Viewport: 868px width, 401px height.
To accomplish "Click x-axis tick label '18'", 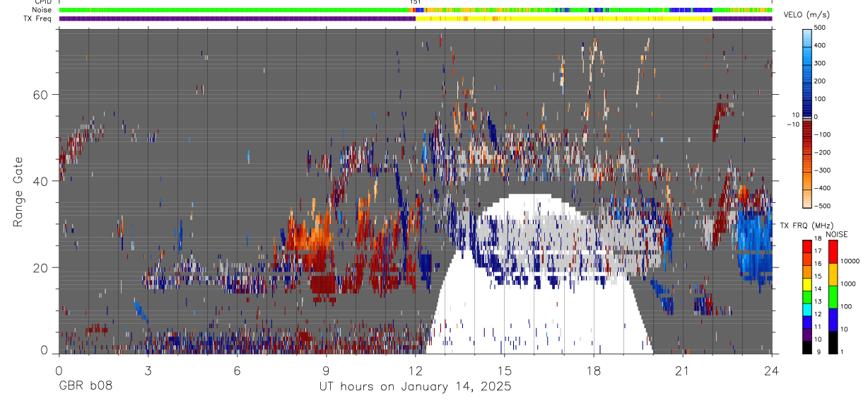I will [x=593, y=371].
